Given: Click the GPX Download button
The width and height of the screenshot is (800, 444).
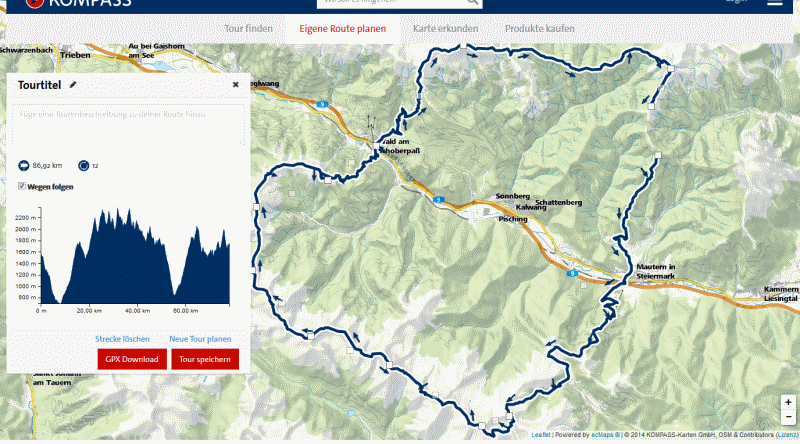Looking at the screenshot, I should (x=132, y=359).
